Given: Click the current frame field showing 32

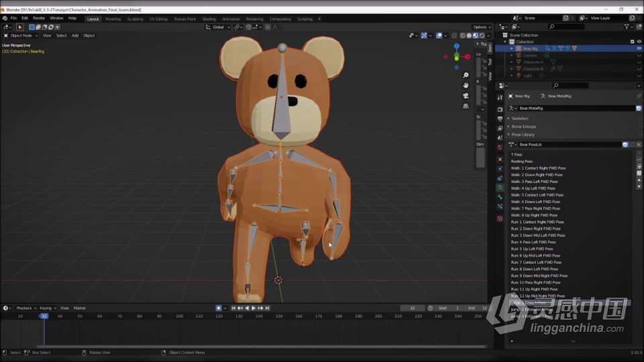Looking at the screenshot, I should click(413, 308).
